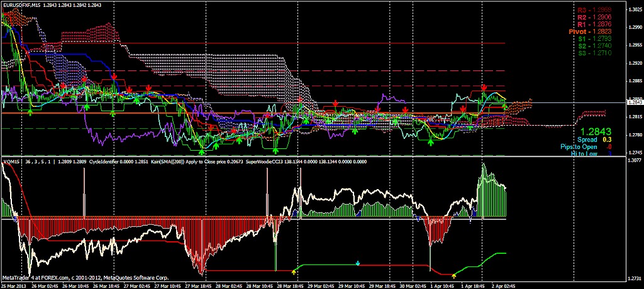Select the orange Pivot - 1.2823 label

(x=591, y=31)
